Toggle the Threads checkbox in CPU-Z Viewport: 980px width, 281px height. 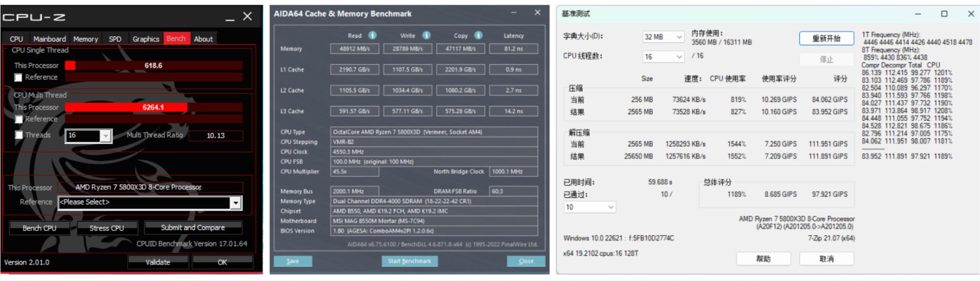18,135
